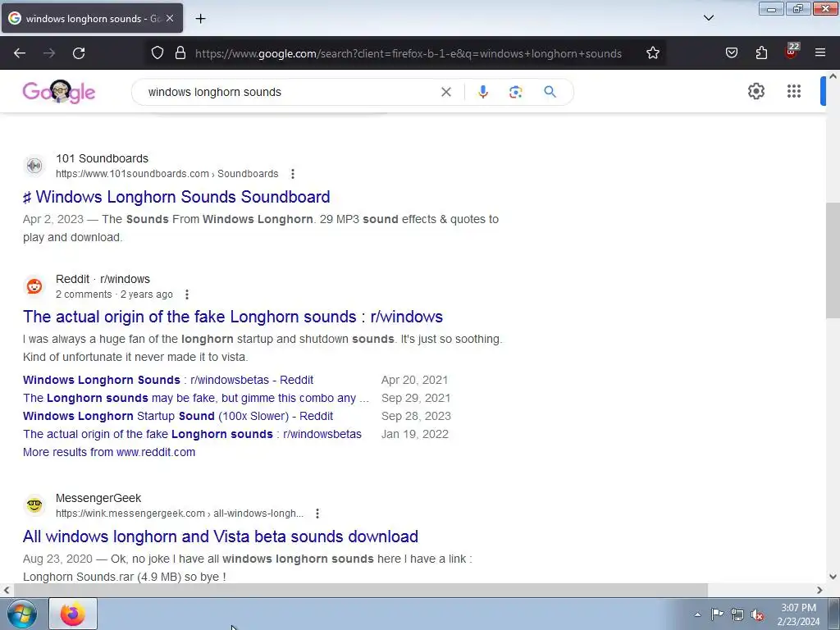The height and width of the screenshot is (630, 840).
Task: Open the uBlock extension with badge 22
Action: pyautogui.click(x=792, y=51)
